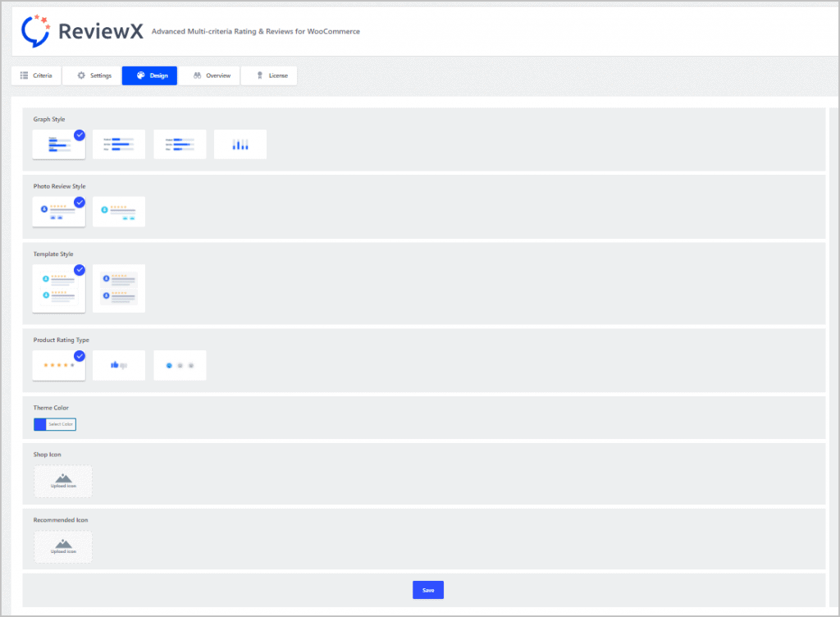The width and height of the screenshot is (840, 617).
Task: Choose the second template style with gray cards
Action: [x=119, y=288]
